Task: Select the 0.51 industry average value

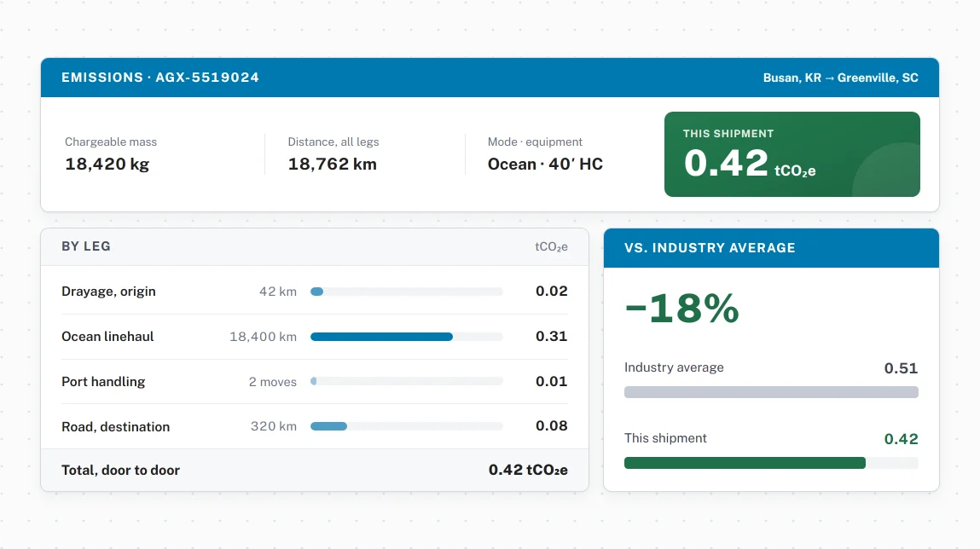Action: (901, 368)
